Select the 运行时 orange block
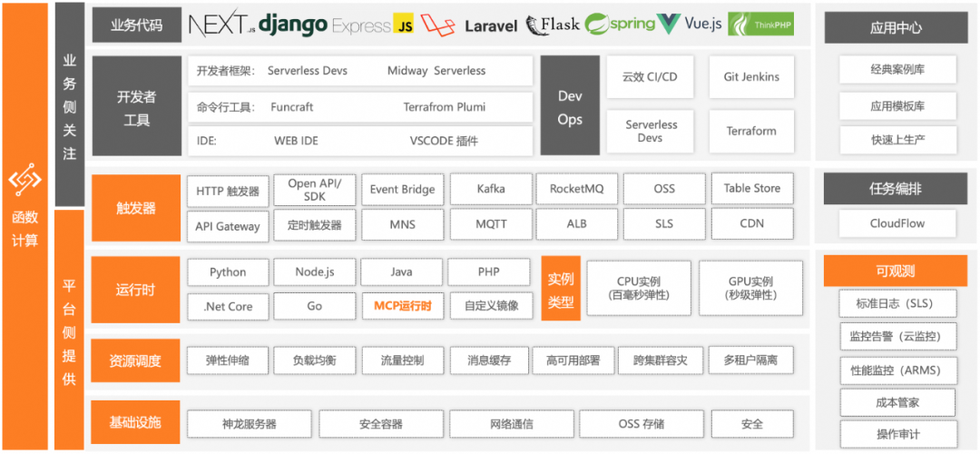The image size is (980, 454). (135, 290)
